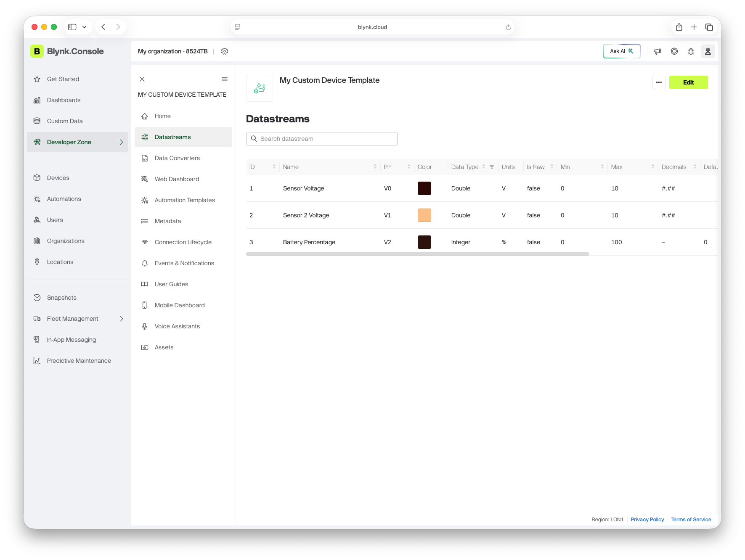The height and width of the screenshot is (560, 745).
Task: Open Assets section
Action: click(x=183, y=347)
